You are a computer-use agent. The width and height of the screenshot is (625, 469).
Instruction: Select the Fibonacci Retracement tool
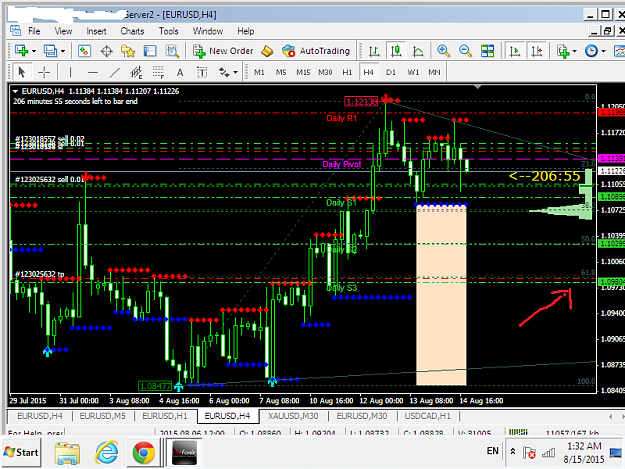(158, 72)
